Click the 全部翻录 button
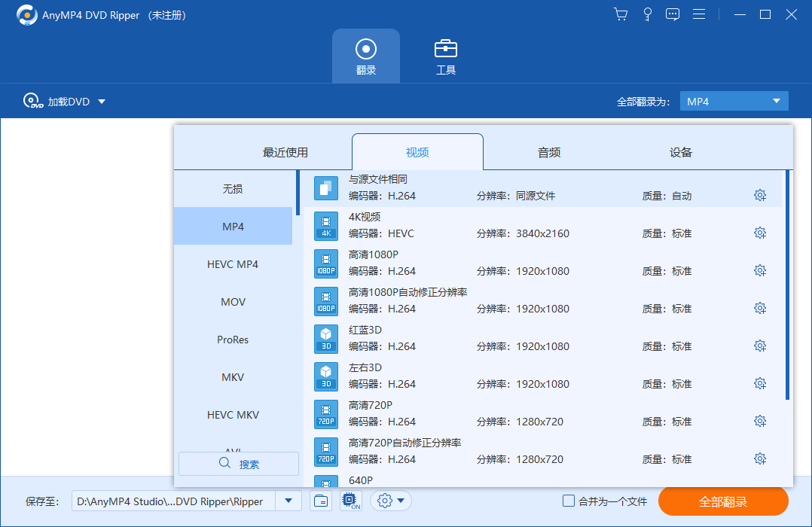The image size is (812, 527). (x=723, y=501)
